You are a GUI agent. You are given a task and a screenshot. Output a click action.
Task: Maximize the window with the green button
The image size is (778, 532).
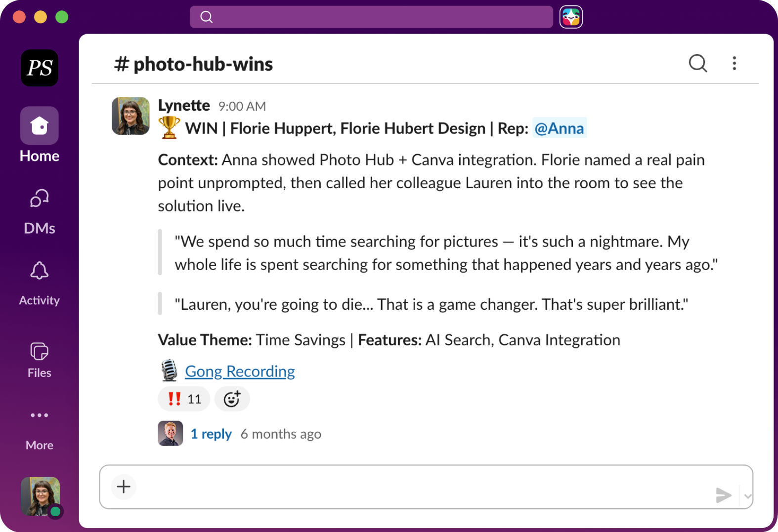(62, 17)
